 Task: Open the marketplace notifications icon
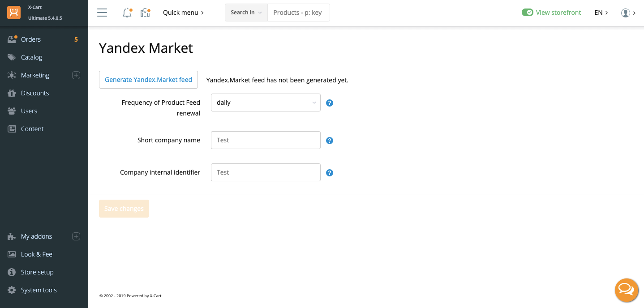145,13
